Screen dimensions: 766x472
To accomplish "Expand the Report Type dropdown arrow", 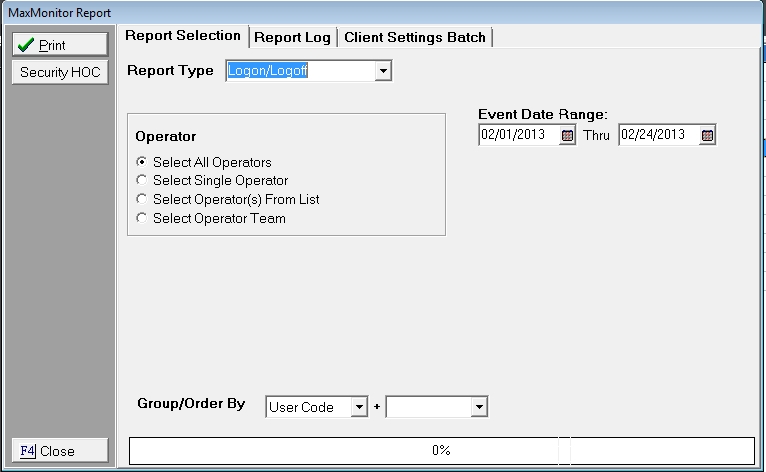I will [x=382, y=71].
